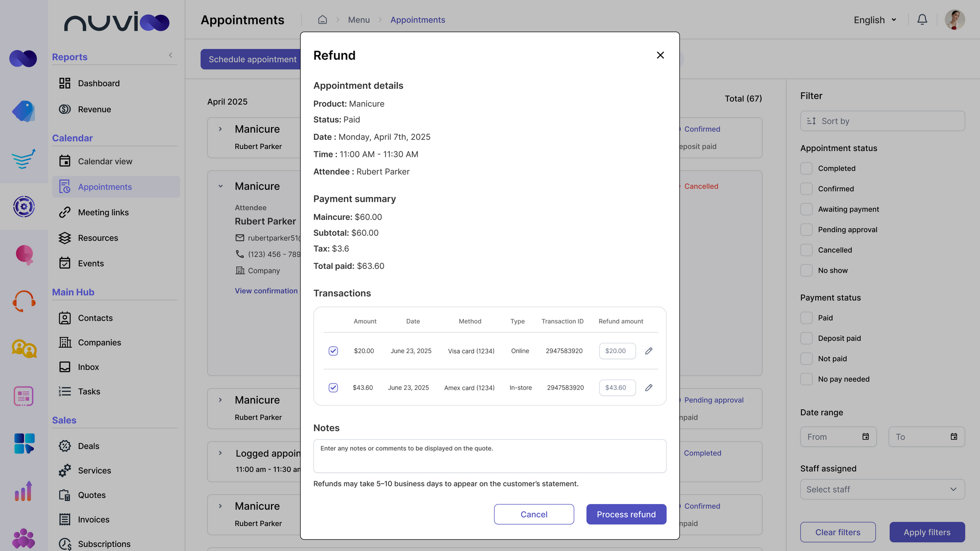Edit the $20.00 refund amount with the pencil icon
The image size is (980, 551).
[649, 351]
